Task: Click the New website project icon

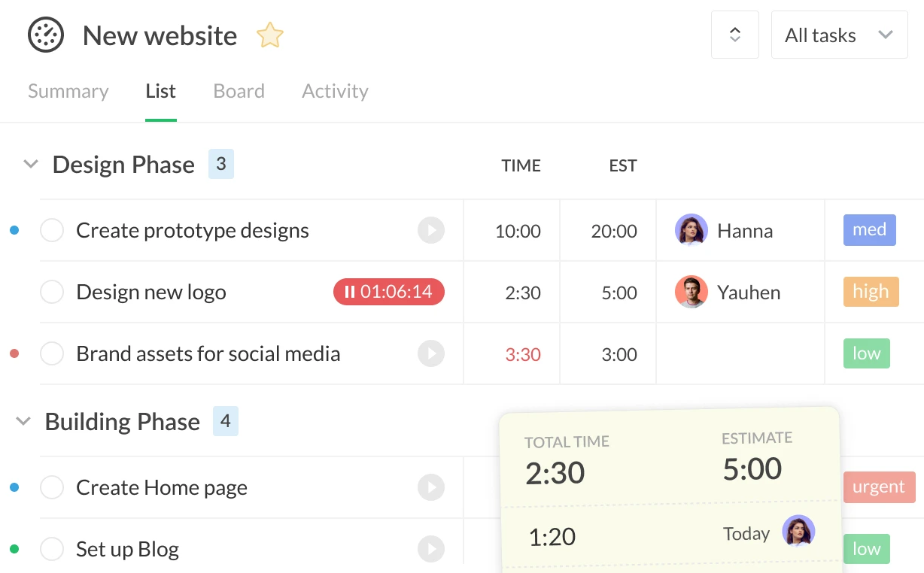Action: coord(46,35)
